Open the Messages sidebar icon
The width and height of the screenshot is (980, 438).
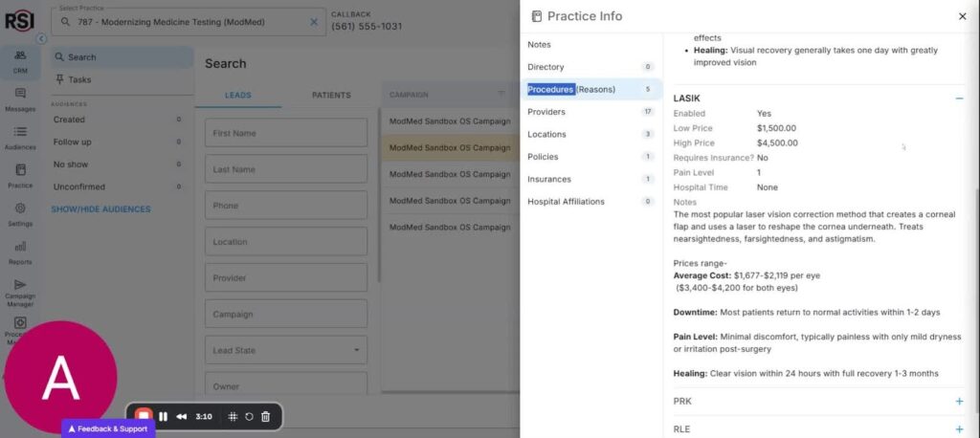pos(20,99)
